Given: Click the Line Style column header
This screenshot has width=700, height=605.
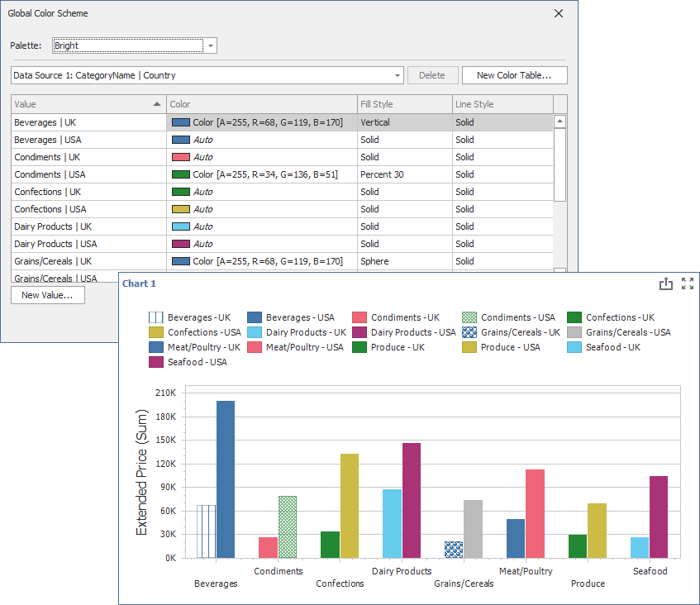Looking at the screenshot, I should pos(502,104).
